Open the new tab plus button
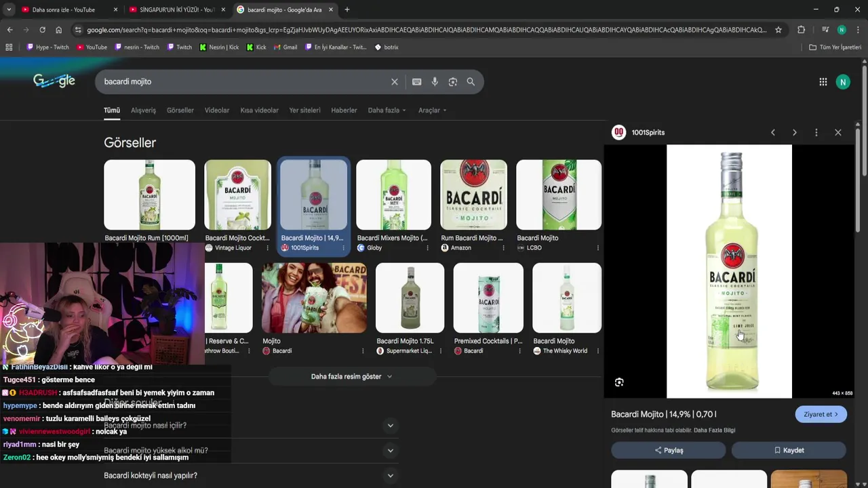This screenshot has height=488, width=868. coord(347,9)
